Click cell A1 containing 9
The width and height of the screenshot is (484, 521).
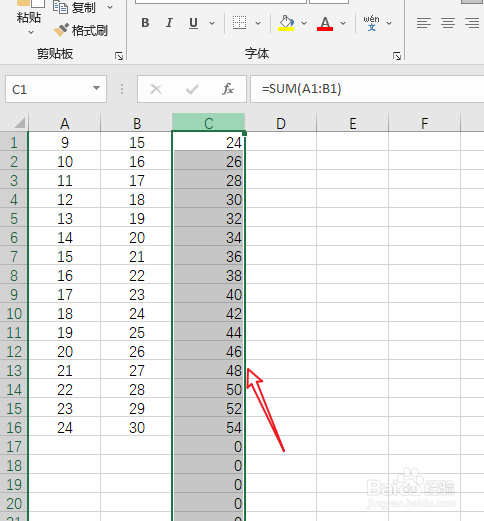point(64,142)
